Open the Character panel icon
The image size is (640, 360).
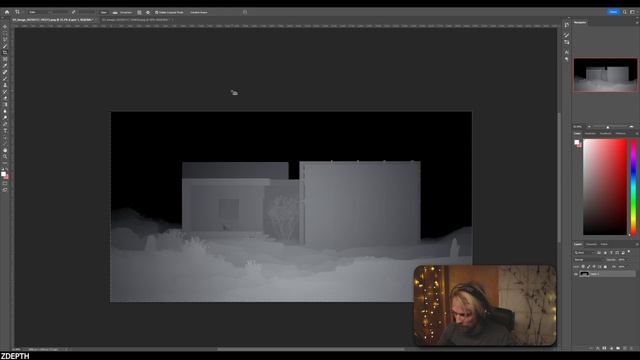click(567, 52)
